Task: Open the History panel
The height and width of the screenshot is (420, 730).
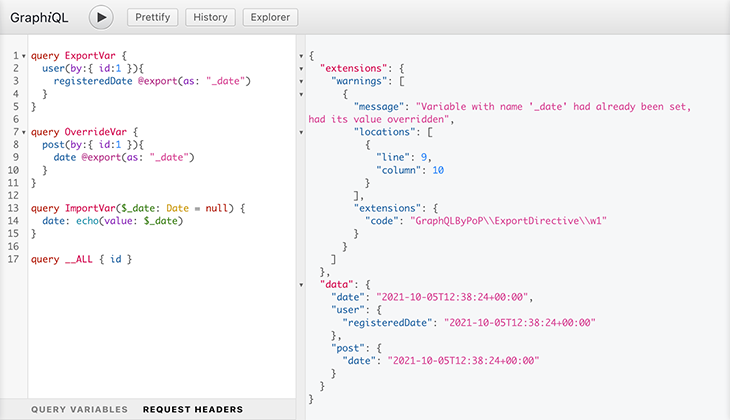Action: coord(210,17)
